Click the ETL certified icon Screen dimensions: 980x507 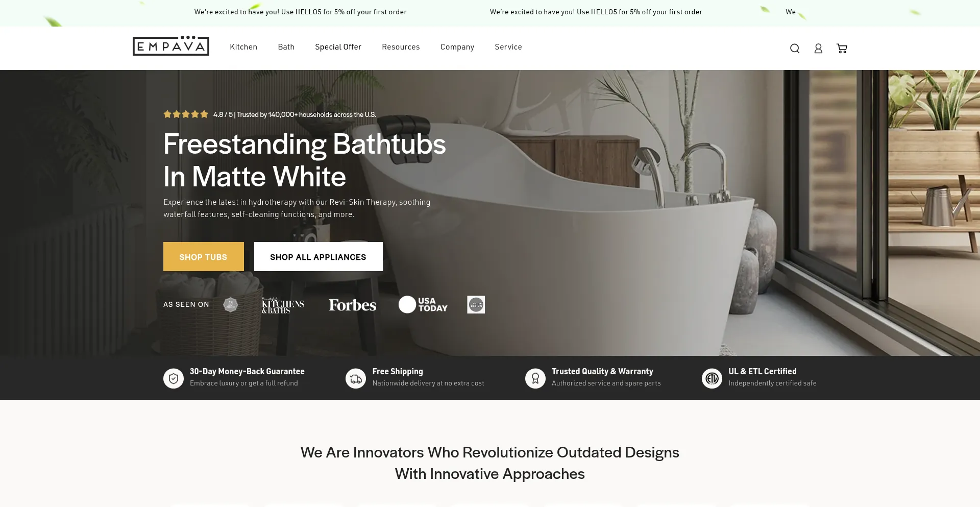[x=712, y=378]
